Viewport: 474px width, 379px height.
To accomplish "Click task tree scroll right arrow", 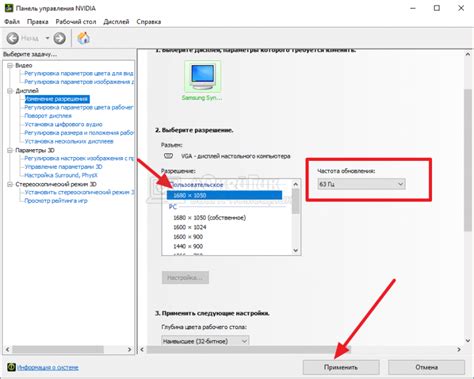I will 130,349.
